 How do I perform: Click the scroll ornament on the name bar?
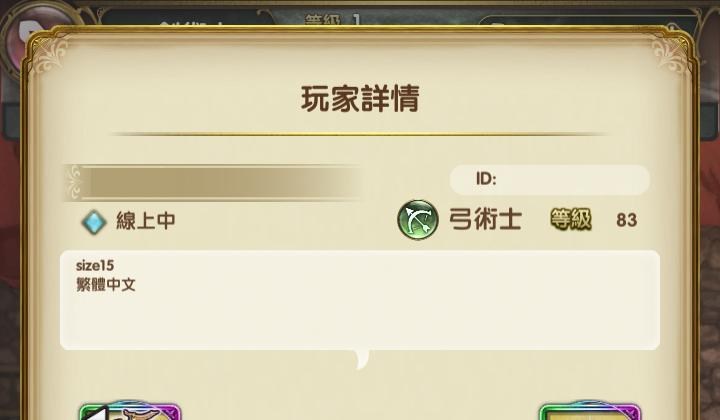point(74,183)
